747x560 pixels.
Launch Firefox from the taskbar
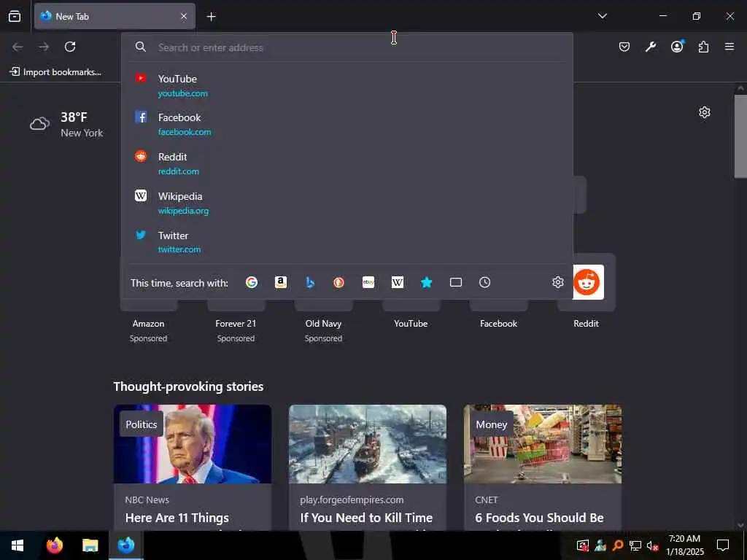click(x=55, y=545)
